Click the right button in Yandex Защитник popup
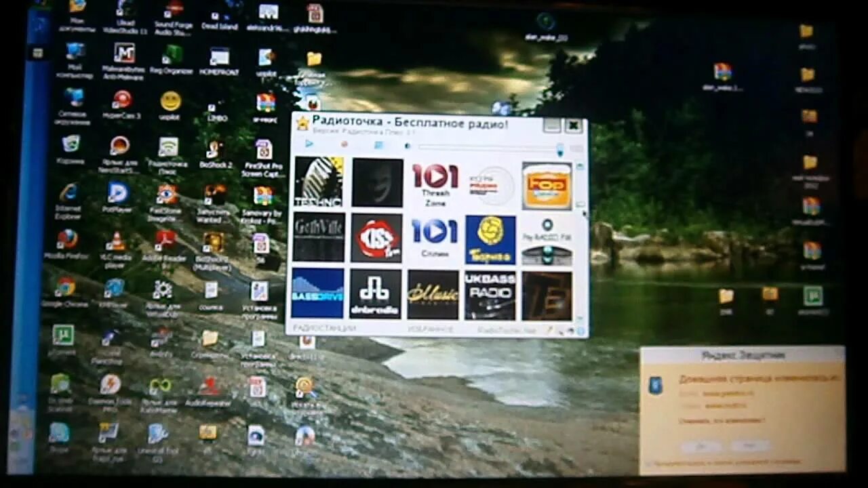868x488 pixels. [x=749, y=446]
